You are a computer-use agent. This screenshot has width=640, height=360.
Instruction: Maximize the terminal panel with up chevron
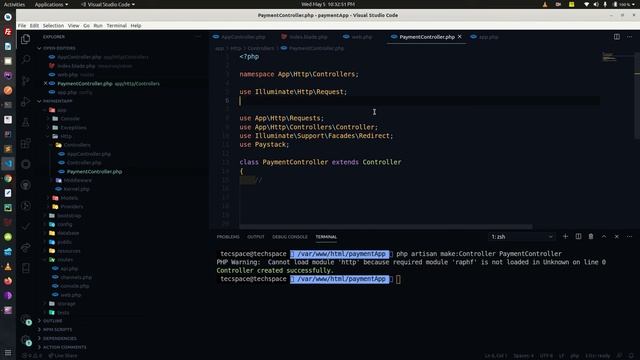point(604,236)
